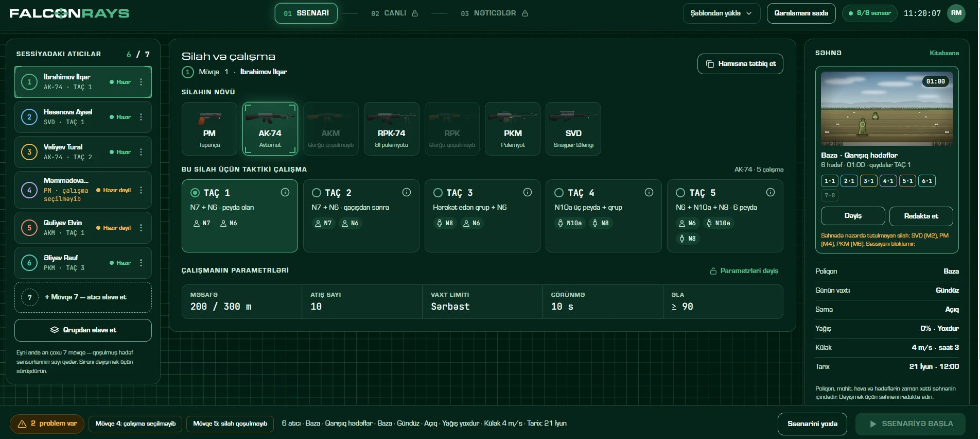The image size is (980, 439).
Task: Choose the PKM machine gun card
Action: point(513,129)
